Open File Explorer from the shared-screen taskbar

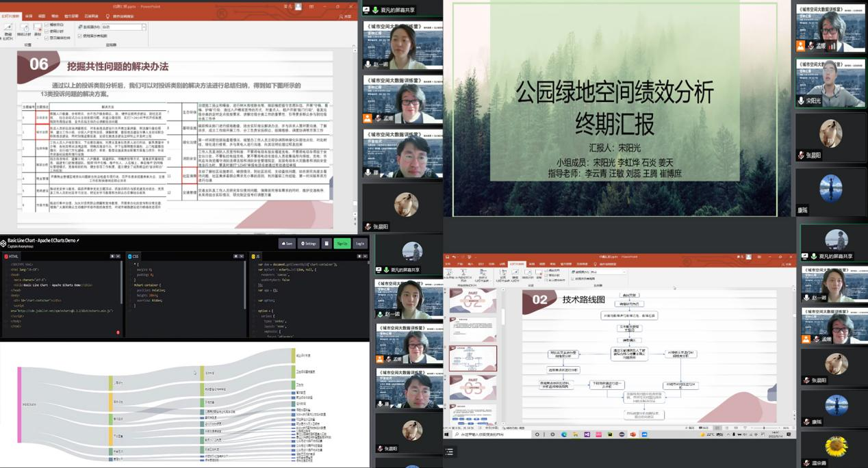pyautogui.click(x=574, y=434)
